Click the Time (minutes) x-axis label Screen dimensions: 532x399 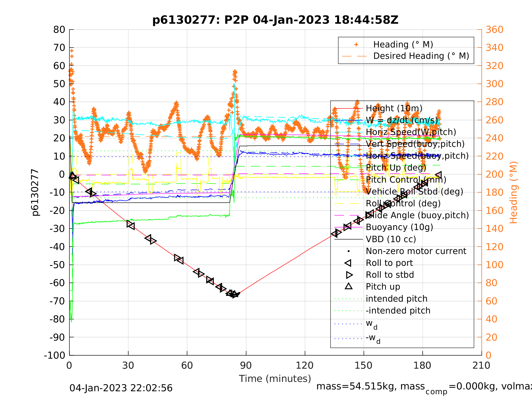tap(275, 379)
